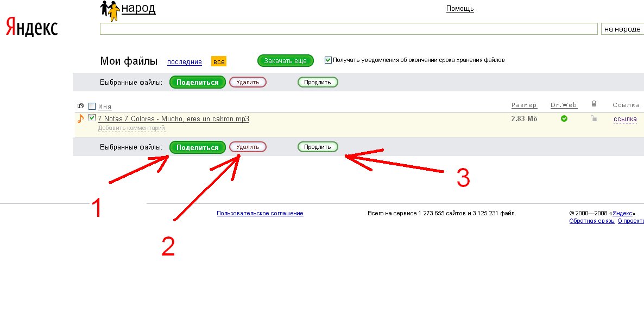Image resolution: width=644 pixels, height=324 pixels.
Task: Click Продлить above the file list
Action: click(318, 82)
